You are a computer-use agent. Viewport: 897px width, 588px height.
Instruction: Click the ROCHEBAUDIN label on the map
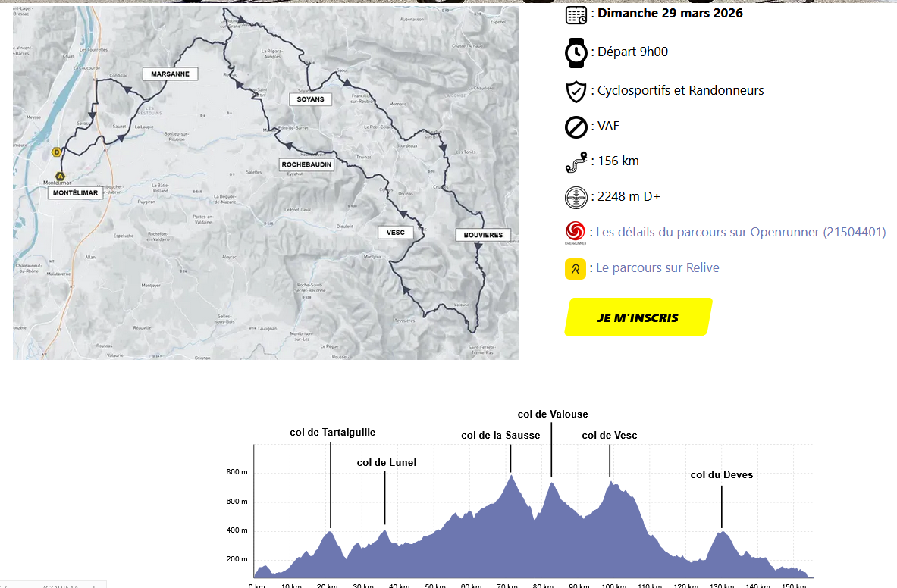pos(306,164)
